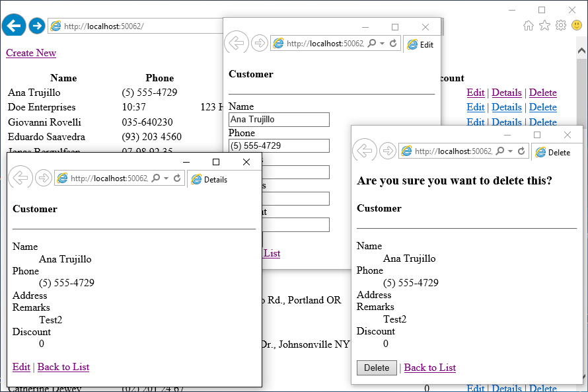
Task: Click the main browser's forward arrow button
Action: tap(37, 26)
